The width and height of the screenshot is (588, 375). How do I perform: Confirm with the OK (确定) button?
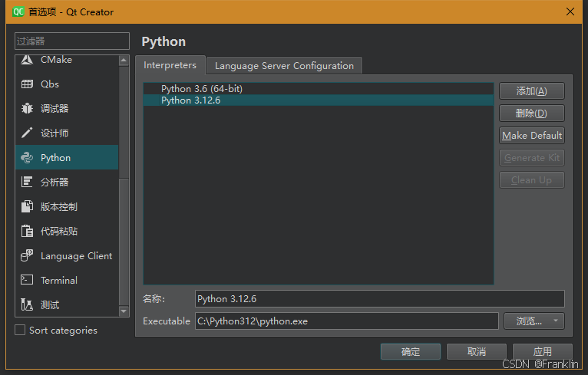point(411,352)
